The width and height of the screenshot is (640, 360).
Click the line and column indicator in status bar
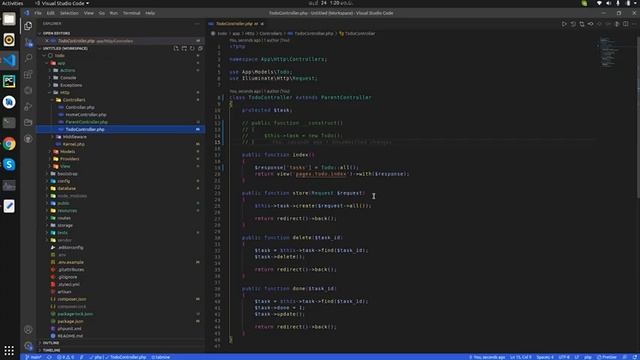click(x=520, y=357)
